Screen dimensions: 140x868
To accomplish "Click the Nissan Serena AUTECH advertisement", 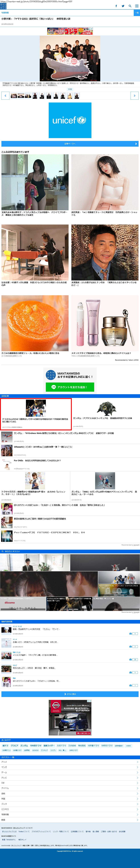I will coord(70,718).
